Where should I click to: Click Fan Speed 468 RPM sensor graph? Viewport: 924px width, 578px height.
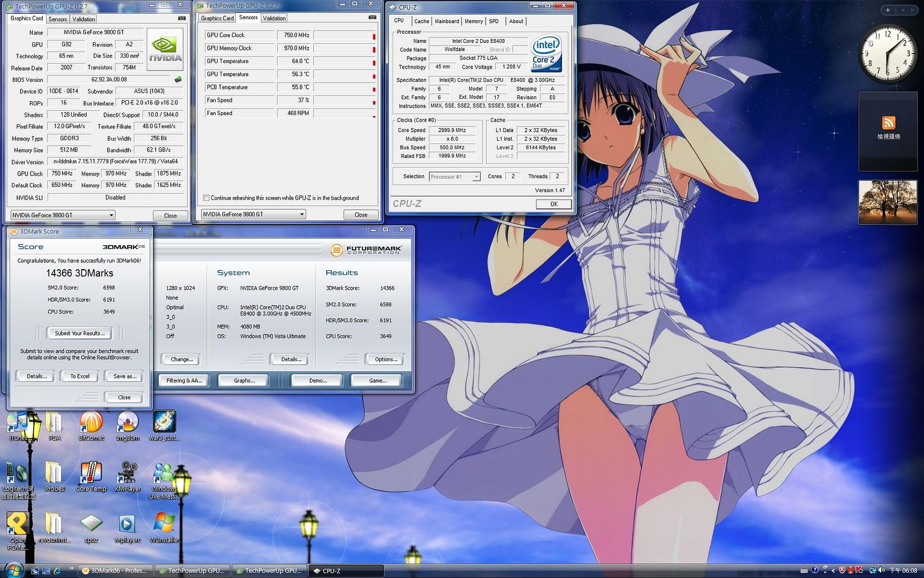coord(345,113)
